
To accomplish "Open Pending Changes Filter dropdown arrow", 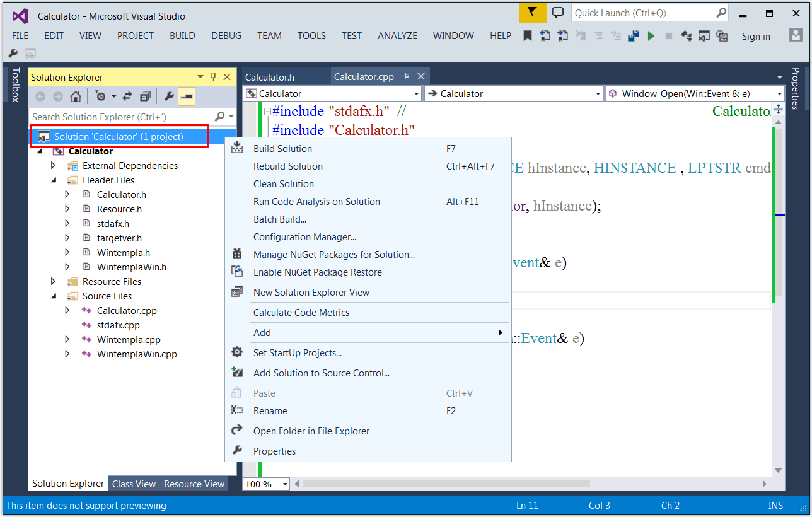I will click(x=114, y=96).
